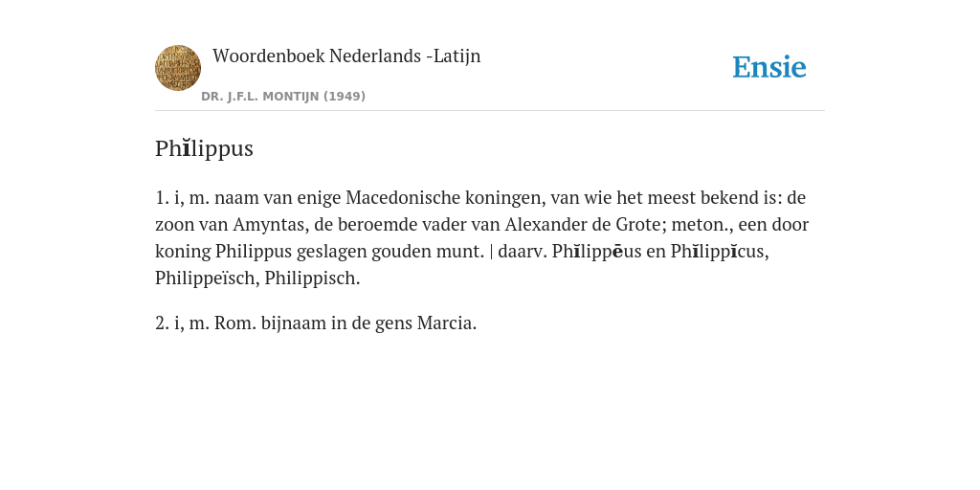Click the number 1. starting the first definition
The image size is (980, 490).
163,198
